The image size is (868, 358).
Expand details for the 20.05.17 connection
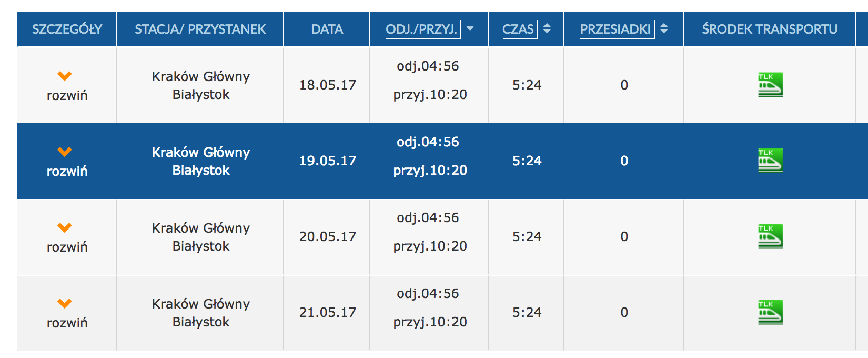pos(66,237)
